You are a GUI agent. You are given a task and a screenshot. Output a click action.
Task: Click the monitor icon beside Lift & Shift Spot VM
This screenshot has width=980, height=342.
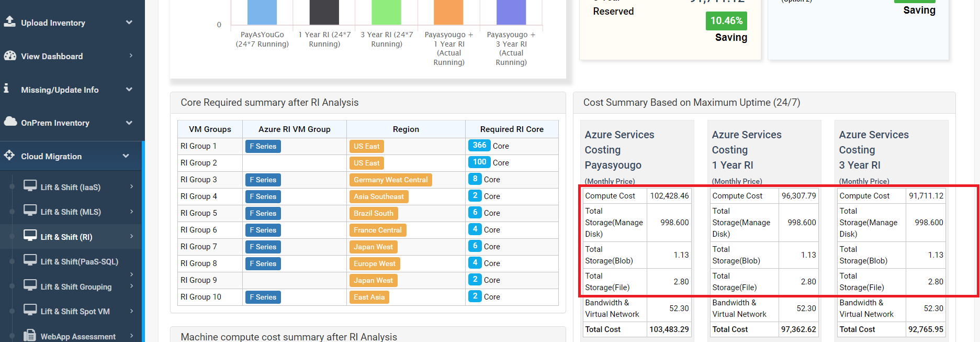click(x=30, y=310)
